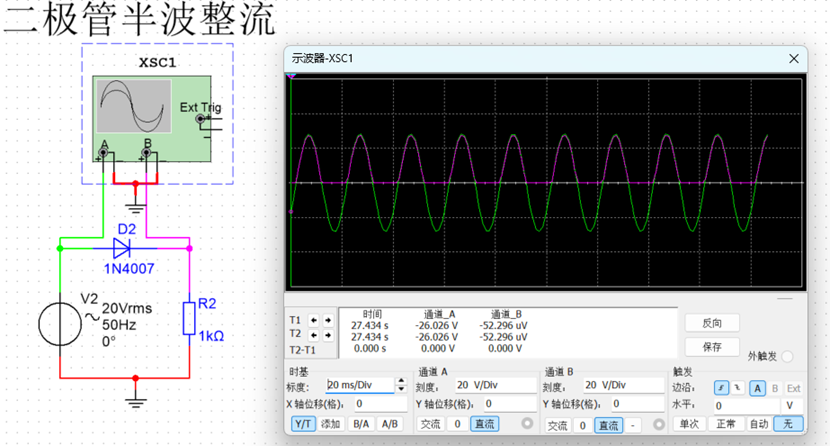Set trigger mode to 自动

(759, 424)
